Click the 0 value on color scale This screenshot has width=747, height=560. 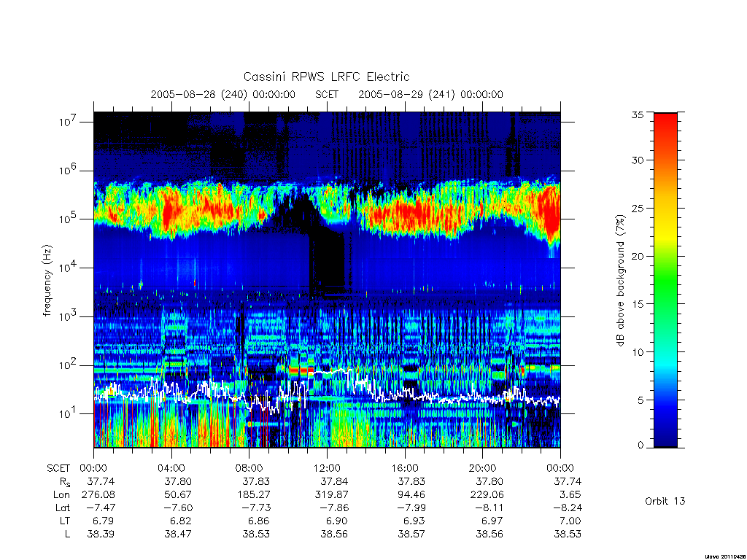tap(640, 446)
